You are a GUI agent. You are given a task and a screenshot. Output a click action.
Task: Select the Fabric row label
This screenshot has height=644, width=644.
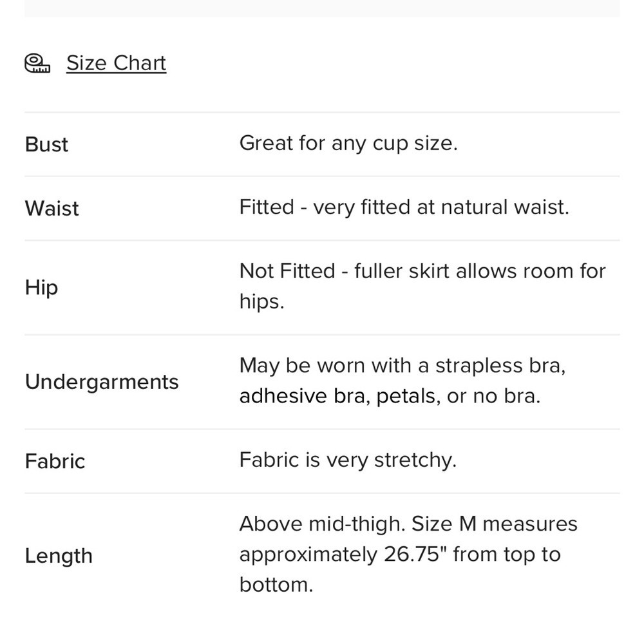tap(55, 461)
